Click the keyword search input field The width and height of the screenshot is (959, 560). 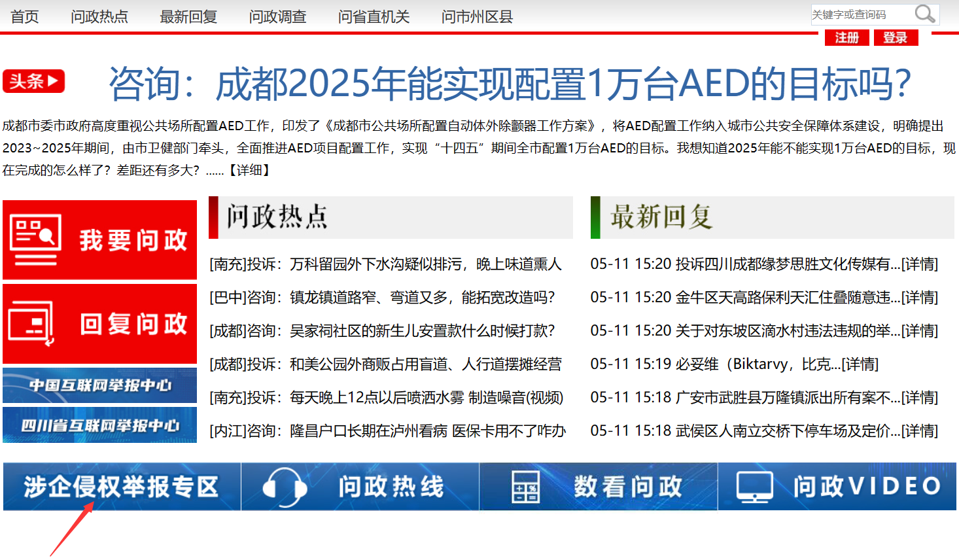(x=859, y=14)
